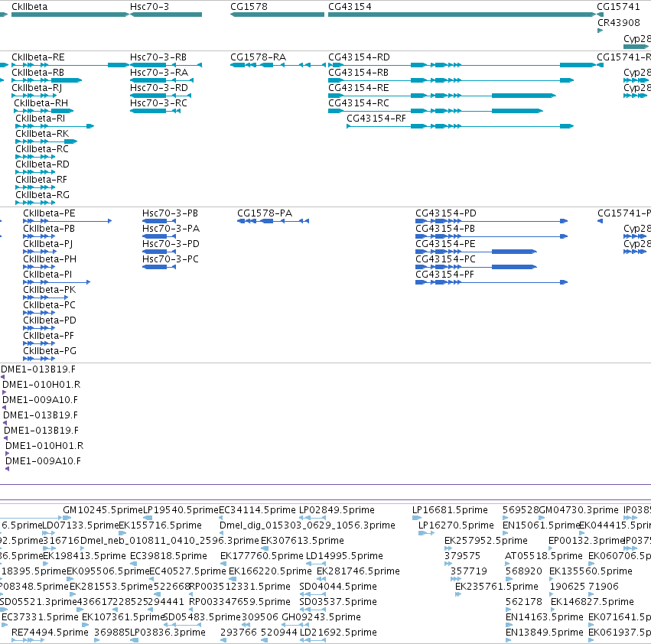Click protein CG43154-PE label
Image resolution: width=651 pixels, height=644 pixels.
click(445, 244)
